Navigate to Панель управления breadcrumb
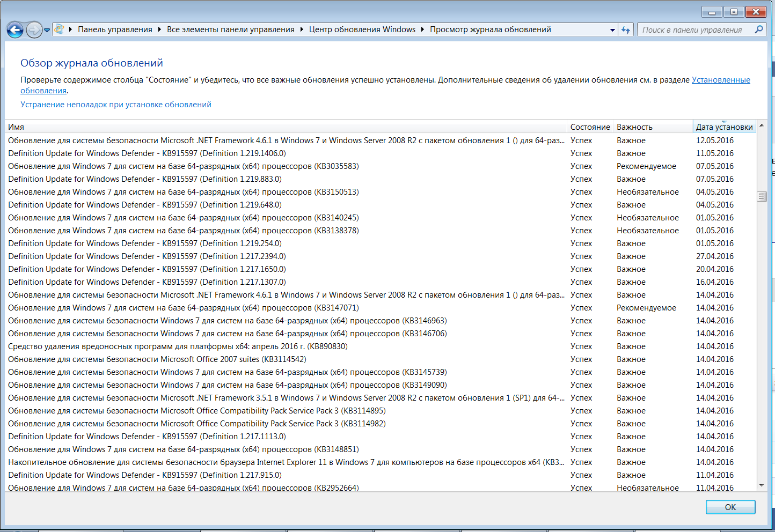This screenshot has height=532, width=775. (x=115, y=29)
